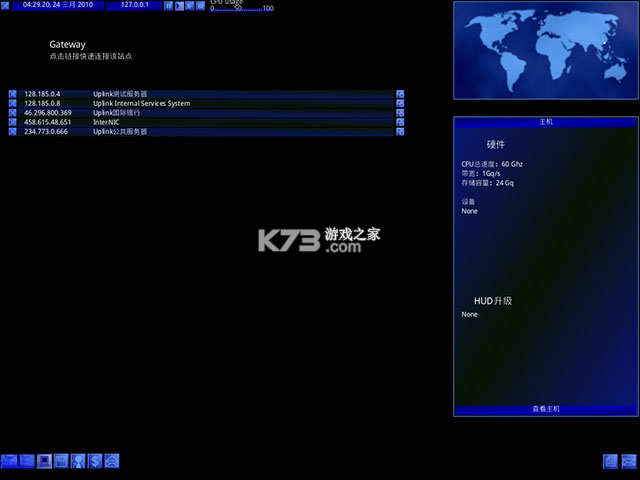The width and height of the screenshot is (640, 480).
Task: Connect to Uplink Internal Services System
Action: tap(206, 103)
